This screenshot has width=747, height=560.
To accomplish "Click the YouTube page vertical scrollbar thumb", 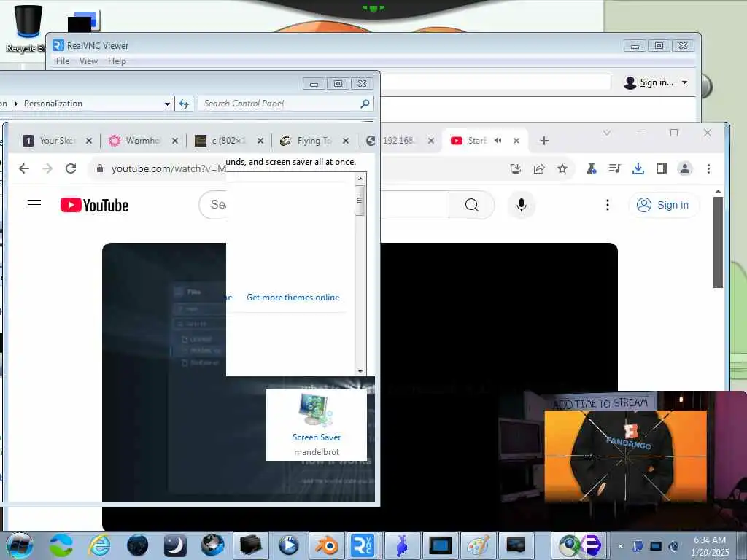I will pos(718,242).
